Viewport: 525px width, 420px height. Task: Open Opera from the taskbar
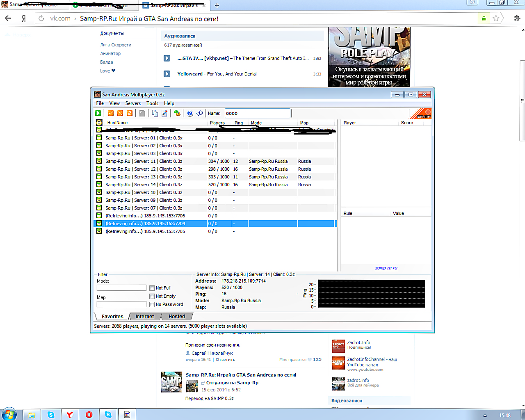tap(89, 415)
